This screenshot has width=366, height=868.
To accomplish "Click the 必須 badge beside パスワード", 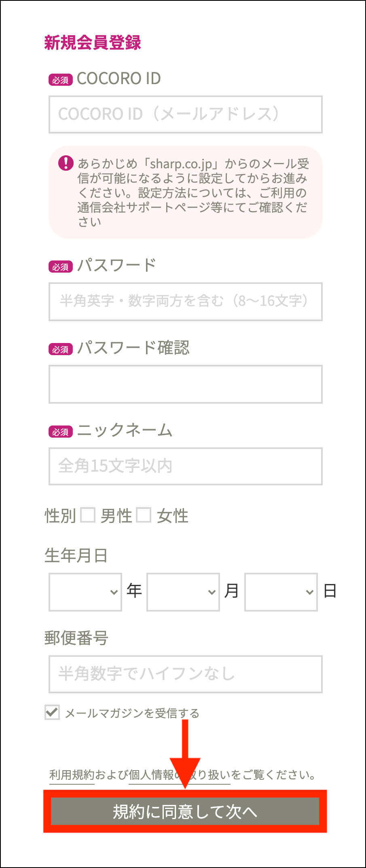I will (61, 267).
